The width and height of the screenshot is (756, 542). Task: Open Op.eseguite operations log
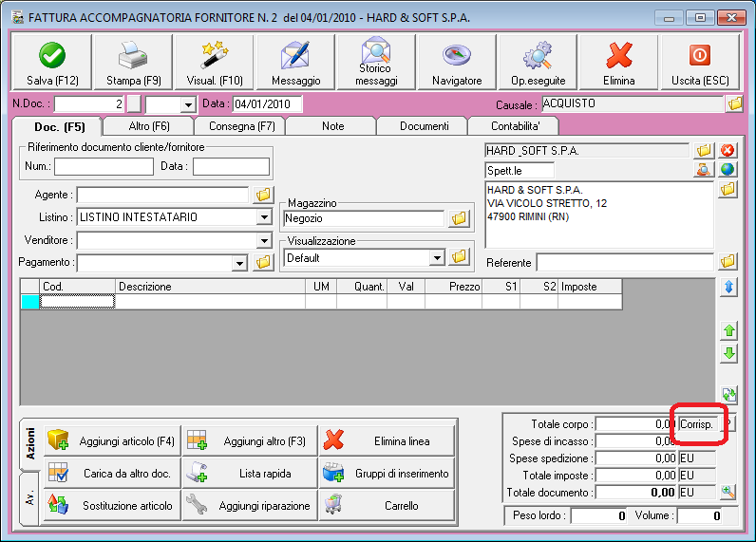[x=538, y=63]
